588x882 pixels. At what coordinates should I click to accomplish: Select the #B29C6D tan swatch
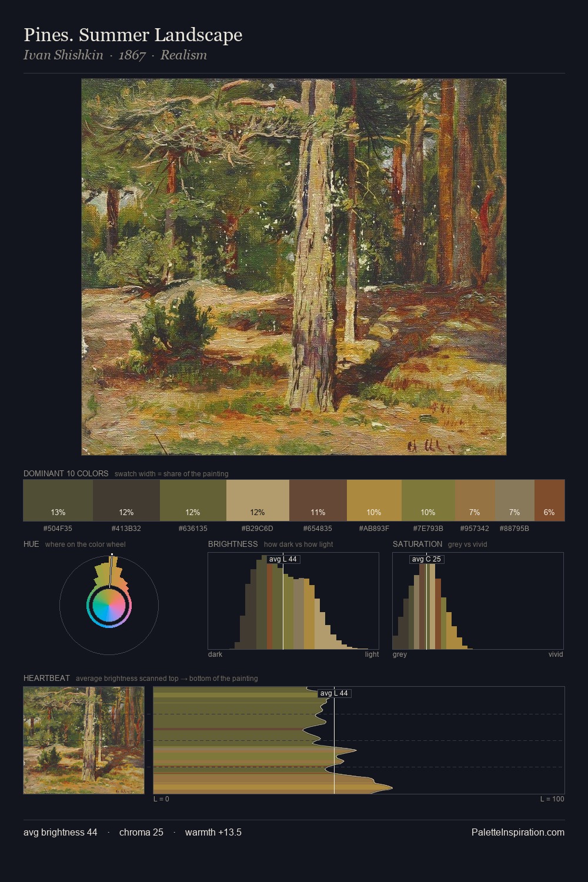(258, 500)
